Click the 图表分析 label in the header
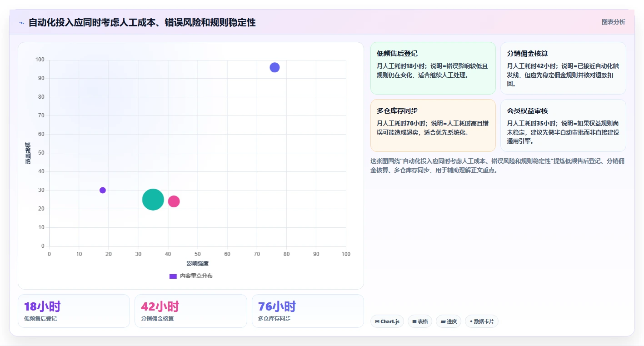The width and height of the screenshot is (644, 346). (613, 22)
